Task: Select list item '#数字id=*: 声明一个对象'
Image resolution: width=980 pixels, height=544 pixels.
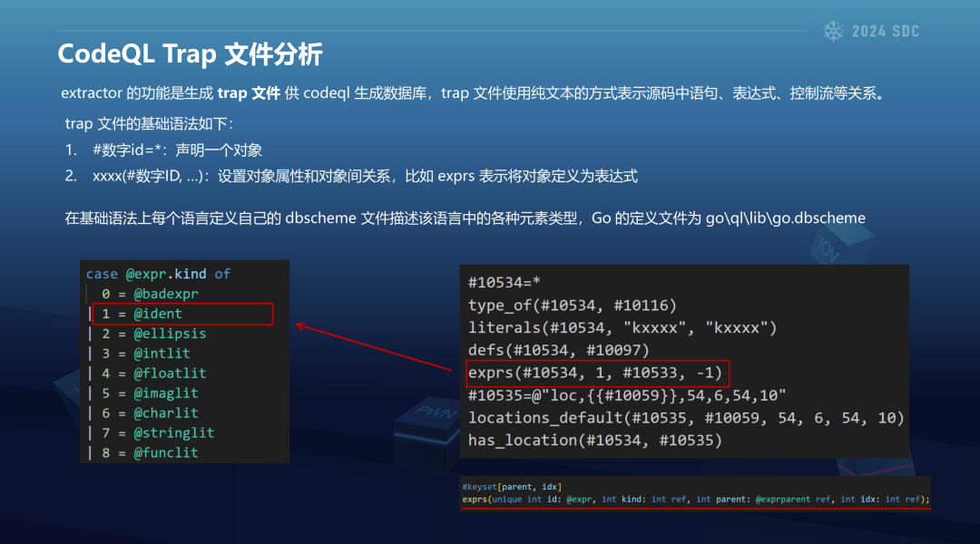Action: [177, 150]
